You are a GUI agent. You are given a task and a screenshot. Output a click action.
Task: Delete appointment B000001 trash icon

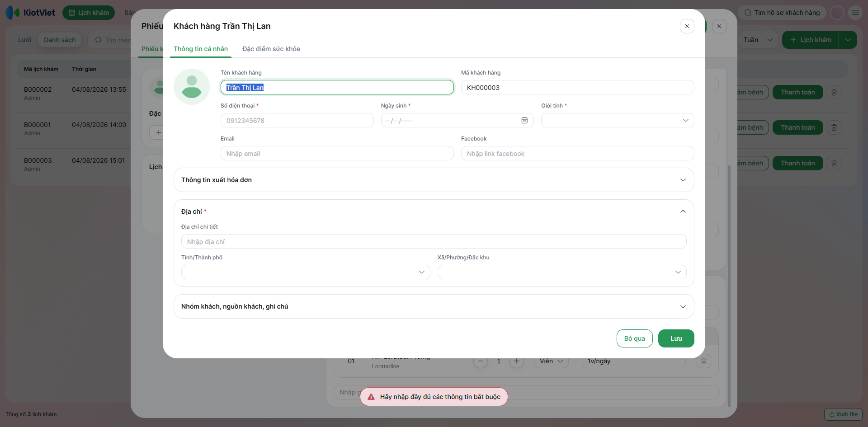(834, 127)
